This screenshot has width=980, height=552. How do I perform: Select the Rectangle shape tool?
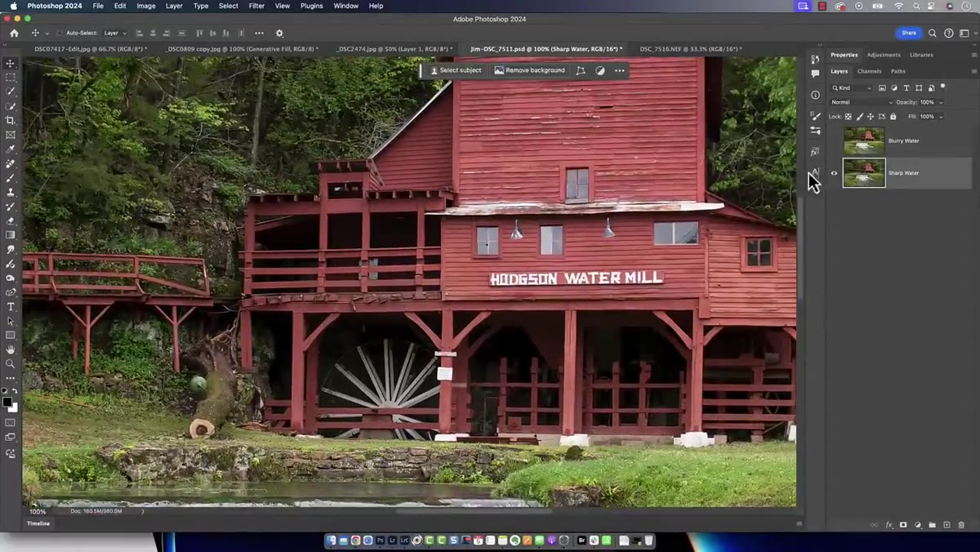pos(11,335)
